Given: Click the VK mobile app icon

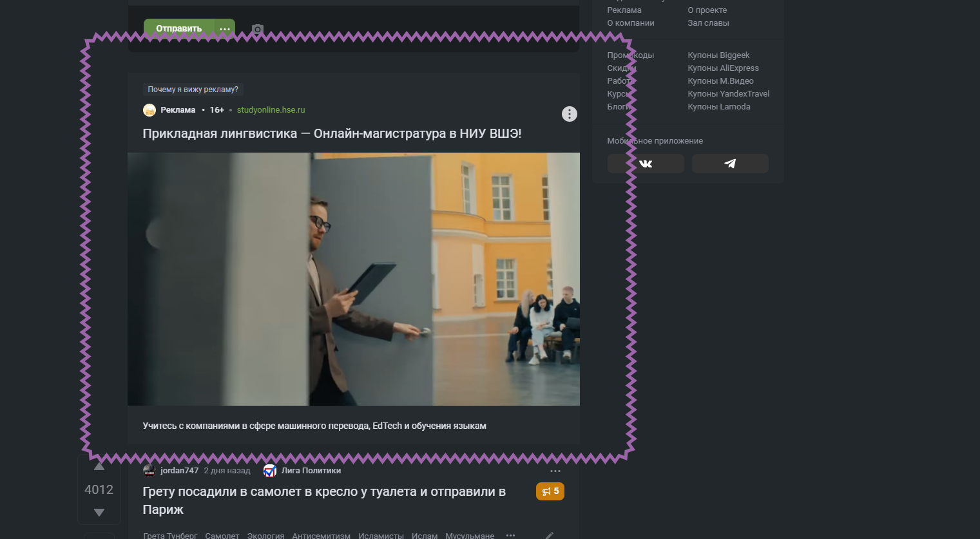Looking at the screenshot, I should click(645, 164).
